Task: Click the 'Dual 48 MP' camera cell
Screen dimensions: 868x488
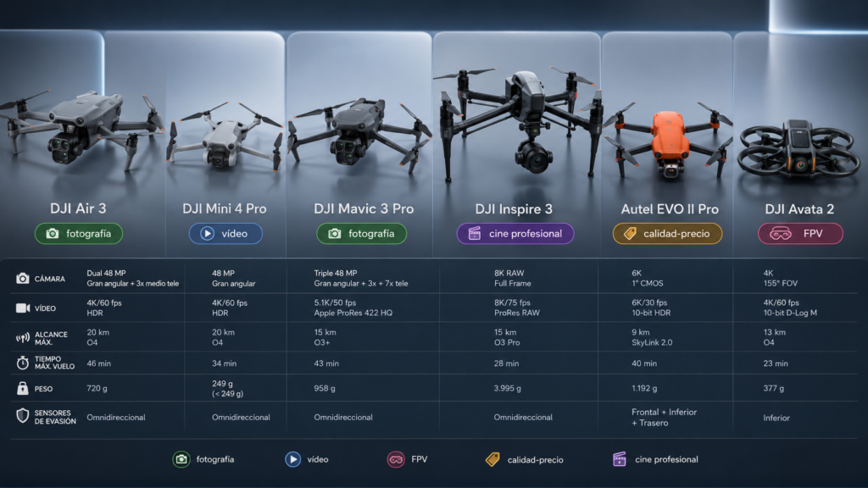Action: [133, 278]
